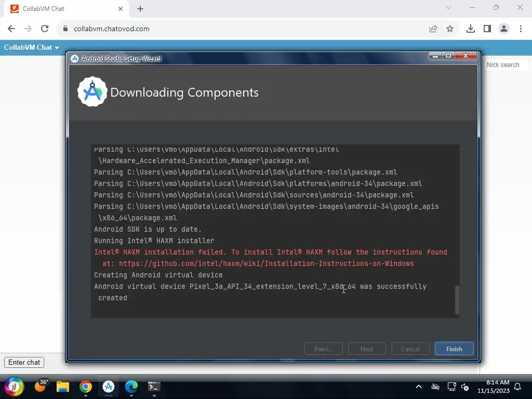
Task: Click the Finish button in Setup Wizard
Action: (x=454, y=349)
